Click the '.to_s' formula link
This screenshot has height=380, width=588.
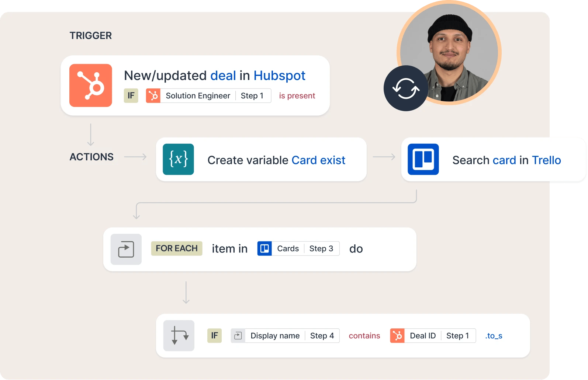(494, 336)
